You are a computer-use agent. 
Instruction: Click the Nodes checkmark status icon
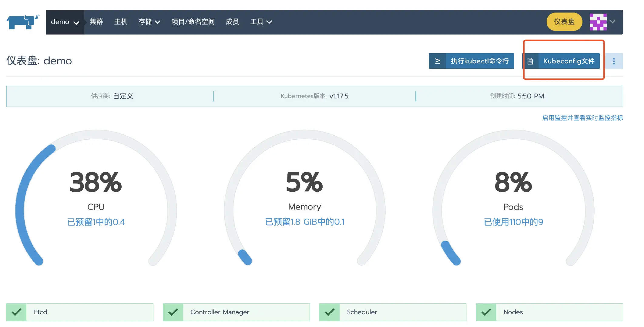coord(486,312)
